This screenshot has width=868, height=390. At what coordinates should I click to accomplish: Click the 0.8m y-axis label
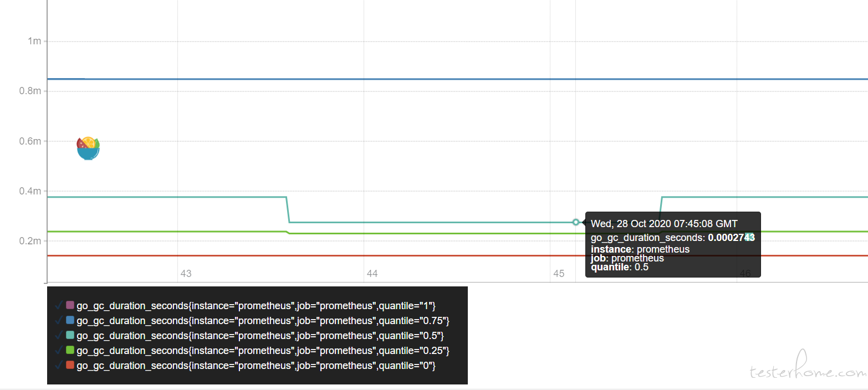pos(30,91)
